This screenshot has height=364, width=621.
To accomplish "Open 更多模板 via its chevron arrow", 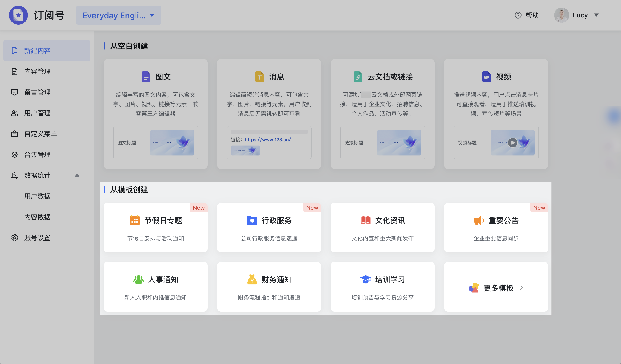I will tap(521, 288).
